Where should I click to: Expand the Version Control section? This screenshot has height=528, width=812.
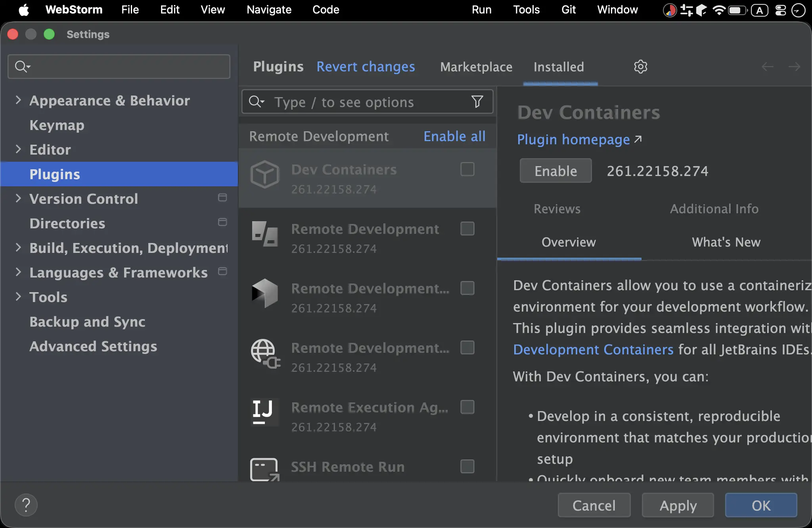pyautogui.click(x=18, y=198)
